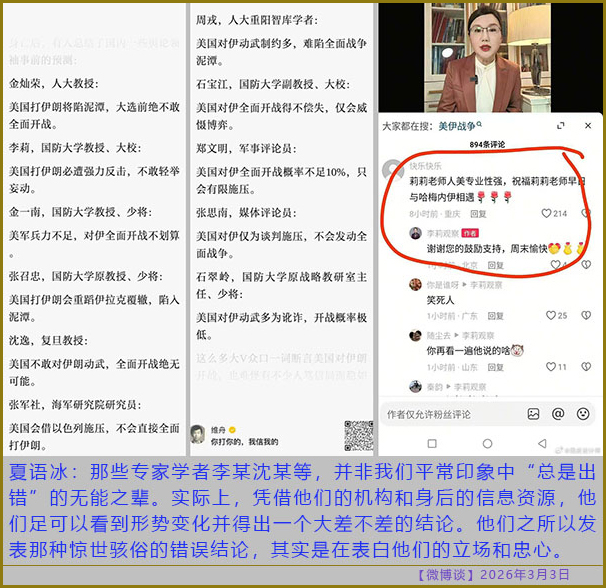Open the QR code in article footer

click(x=359, y=436)
